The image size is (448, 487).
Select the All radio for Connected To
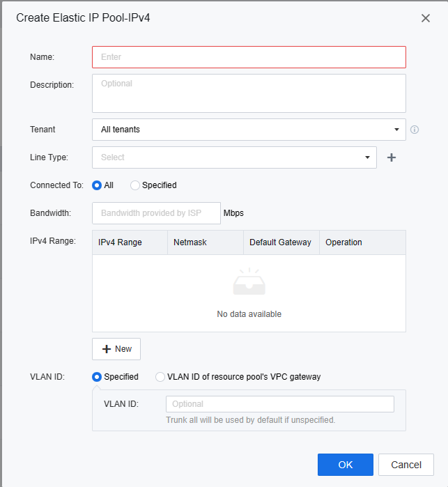[97, 185]
